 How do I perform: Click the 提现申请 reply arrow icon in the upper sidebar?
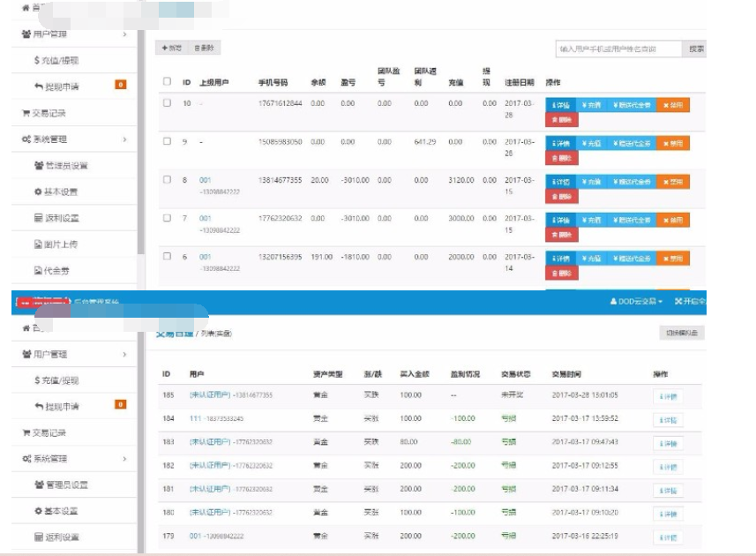pos(39,86)
